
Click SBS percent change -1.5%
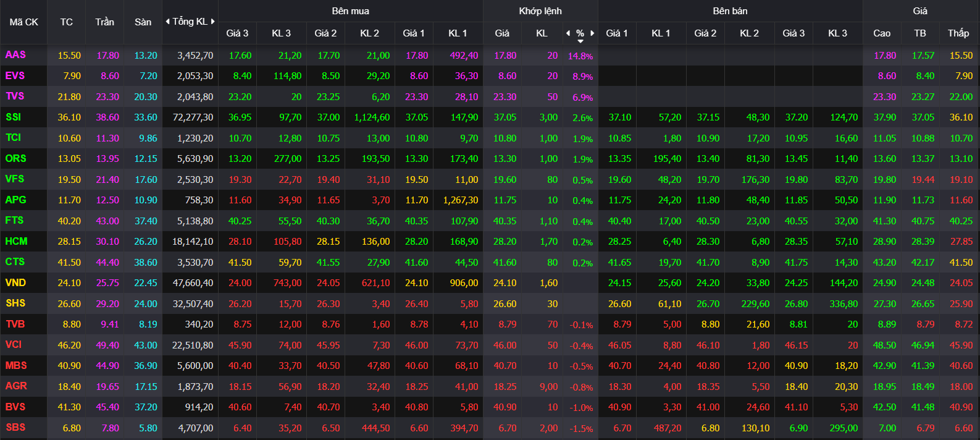581,428
